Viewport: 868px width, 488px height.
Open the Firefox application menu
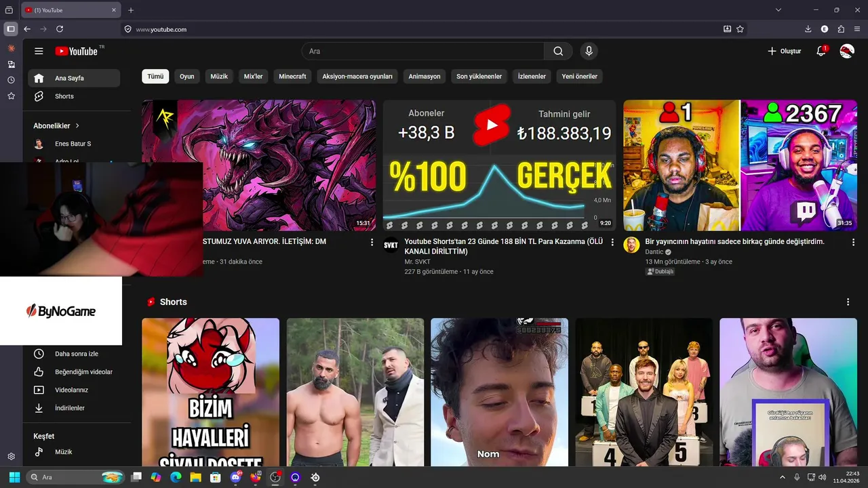(858, 29)
